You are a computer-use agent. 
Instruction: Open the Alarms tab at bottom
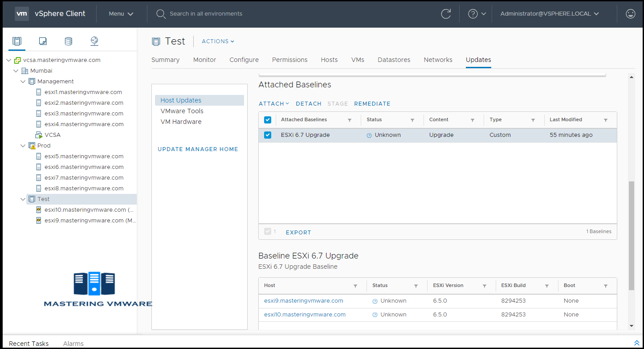coord(73,344)
